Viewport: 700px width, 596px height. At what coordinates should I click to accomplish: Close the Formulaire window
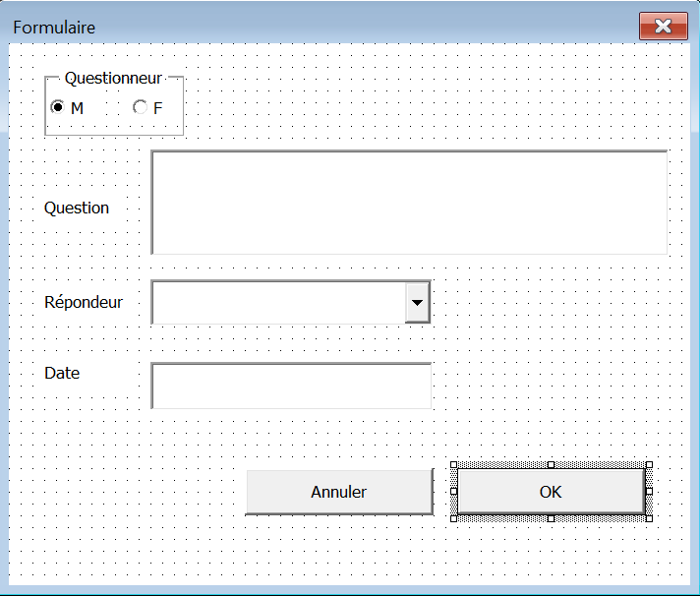coord(663,27)
